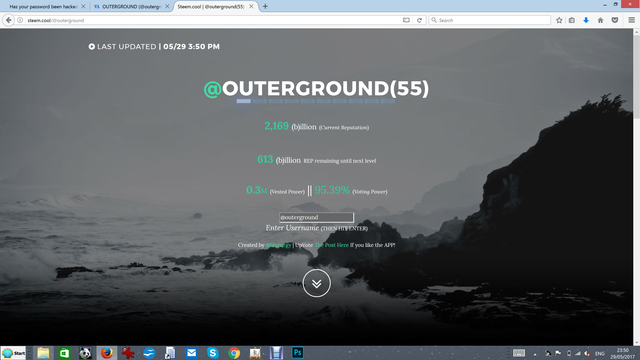Open the blue wave-globe icon app in taskbar
The height and width of the screenshot is (360, 640).
[x=149, y=353]
